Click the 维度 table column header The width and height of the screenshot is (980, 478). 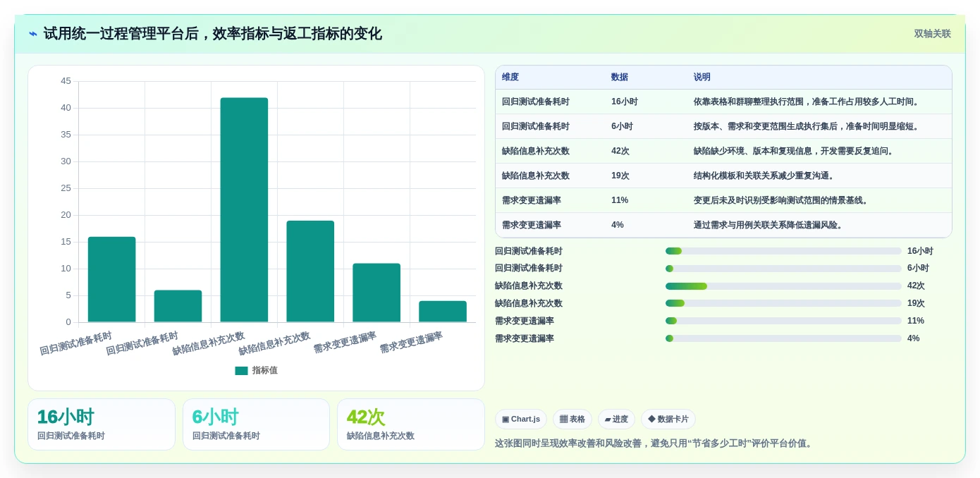(x=510, y=77)
